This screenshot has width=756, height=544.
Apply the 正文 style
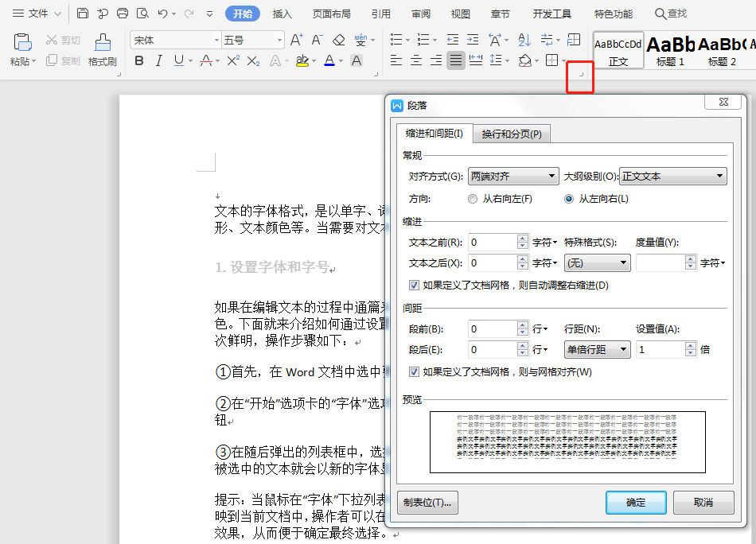click(x=618, y=51)
